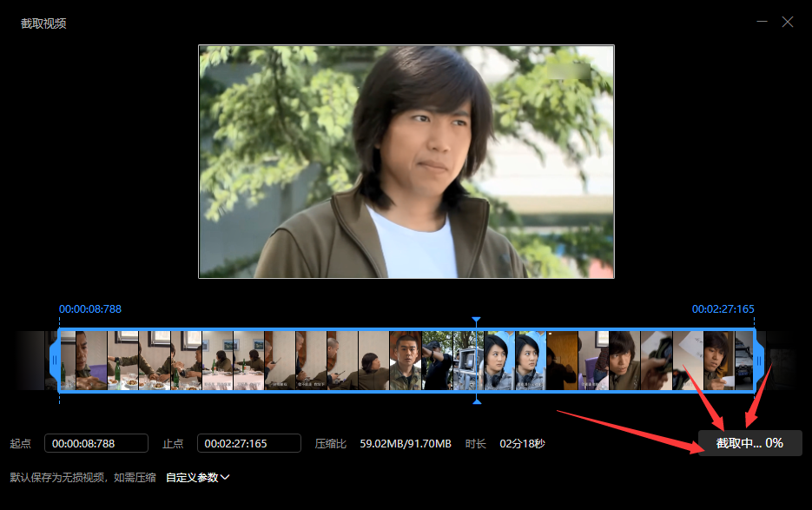Click the playhead marker above the timeline
812x510 pixels.
pos(476,321)
